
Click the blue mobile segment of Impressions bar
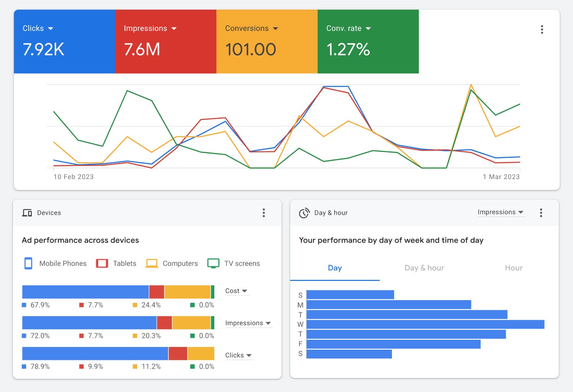(89, 323)
